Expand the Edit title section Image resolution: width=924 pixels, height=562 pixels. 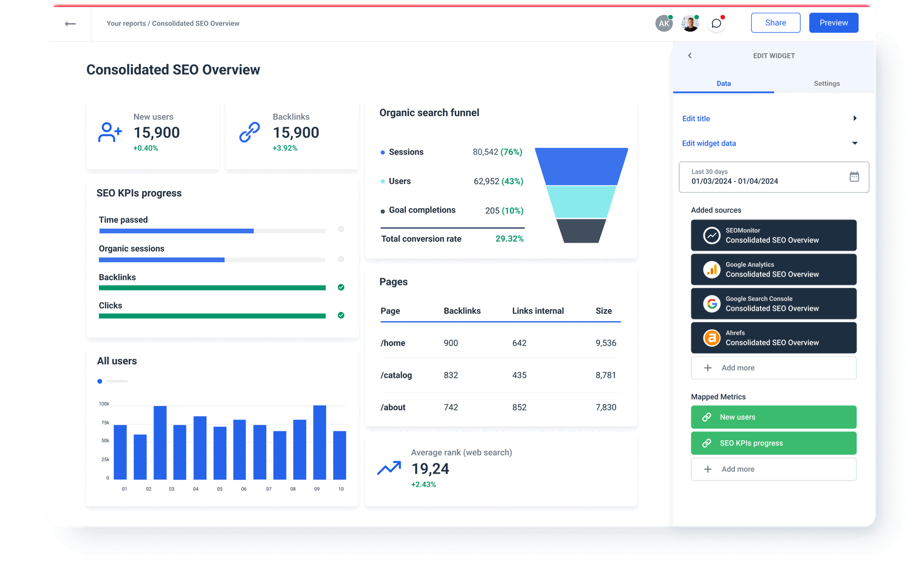tap(855, 118)
